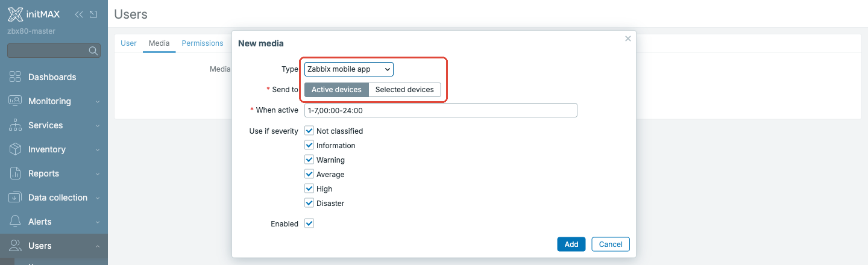Click the Dashboards grid icon
The height and width of the screenshot is (265, 868).
[x=15, y=77]
